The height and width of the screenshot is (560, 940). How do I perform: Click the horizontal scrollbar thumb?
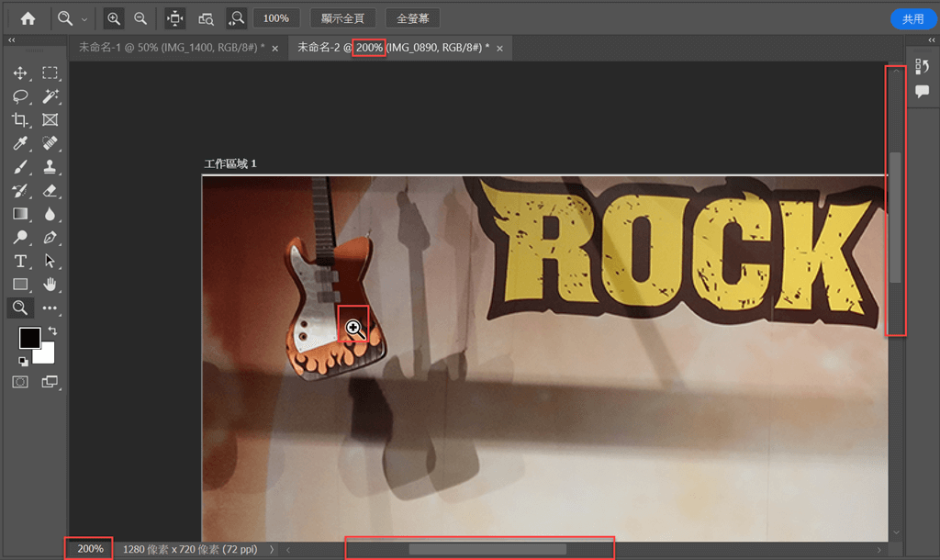[x=487, y=549]
